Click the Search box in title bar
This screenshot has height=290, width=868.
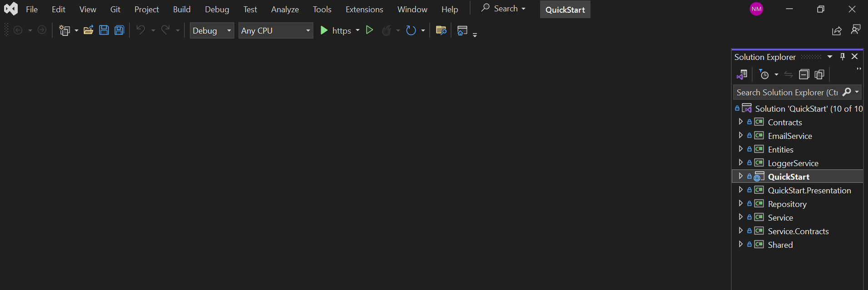pos(503,9)
